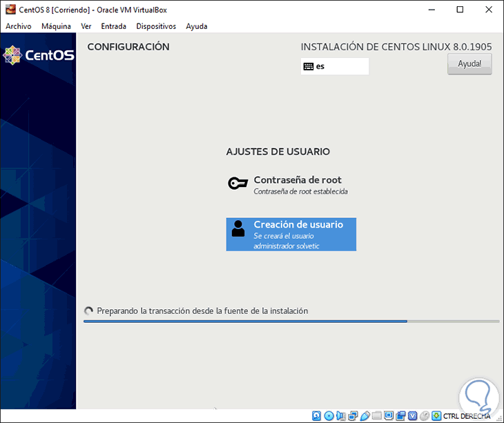The height and width of the screenshot is (423, 504).
Task: Open the Ayuda menu
Action: 196,26
